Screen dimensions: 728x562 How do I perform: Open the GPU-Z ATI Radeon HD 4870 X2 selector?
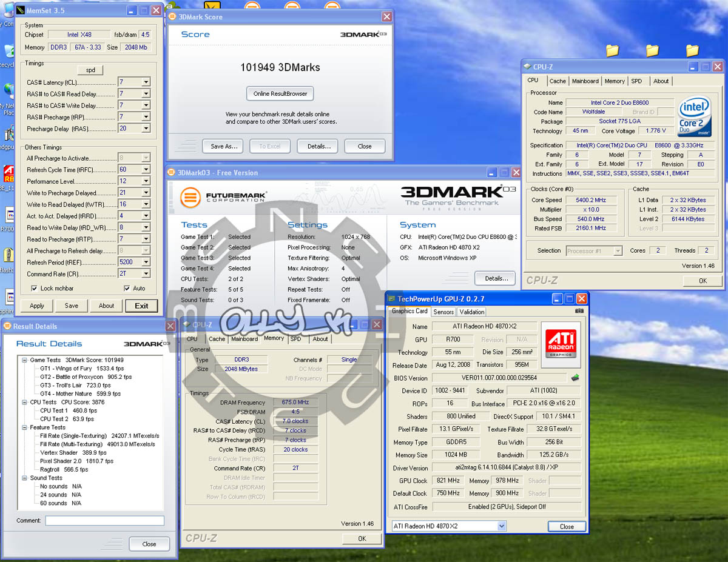click(448, 526)
